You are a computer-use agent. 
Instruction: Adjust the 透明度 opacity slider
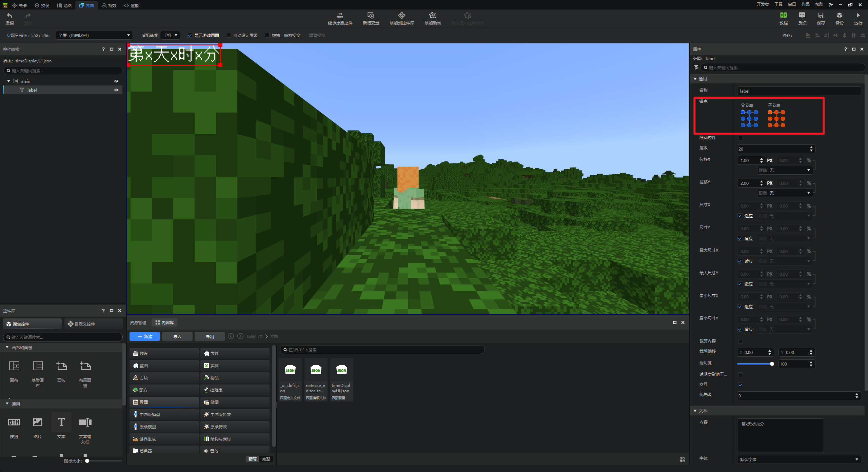click(x=755, y=364)
